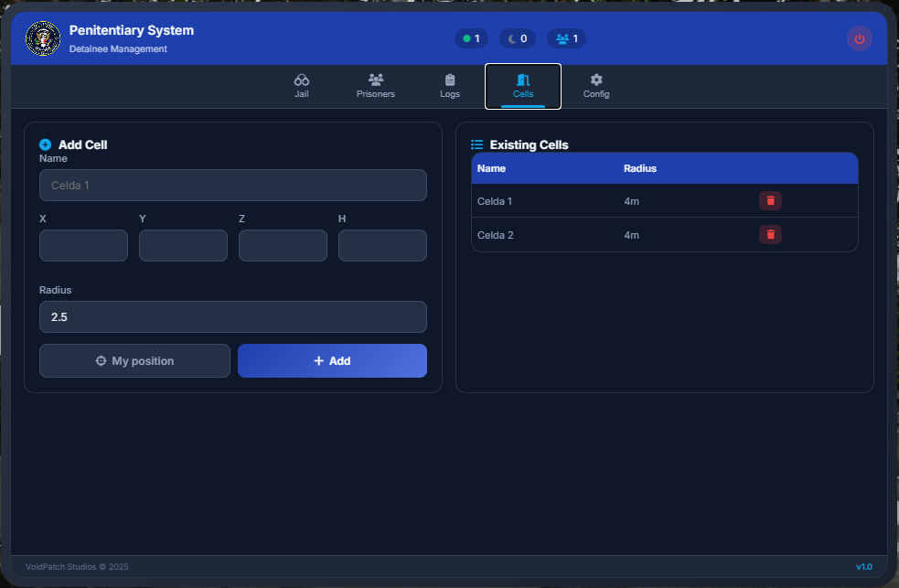The height and width of the screenshot is (588, 899).
Task: Open the Logs tab
Action: tap(450, 86)
